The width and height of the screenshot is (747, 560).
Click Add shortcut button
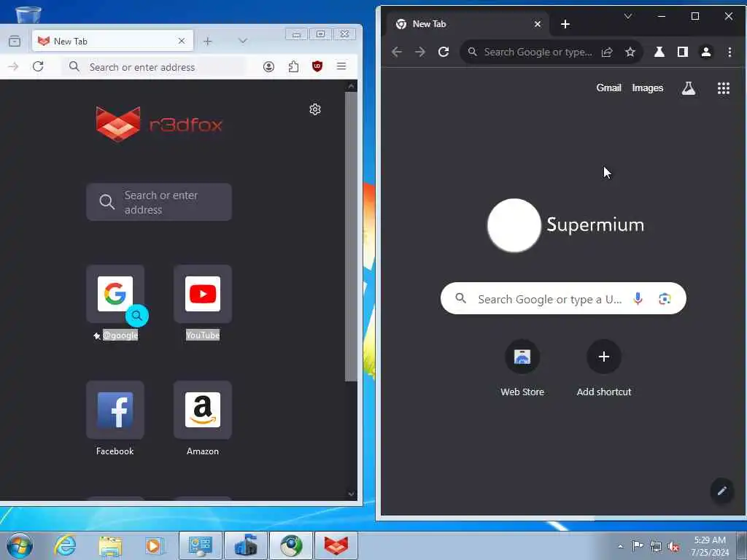603,367
